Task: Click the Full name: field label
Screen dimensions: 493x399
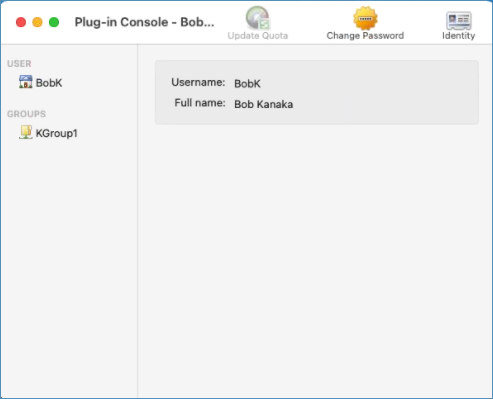Action: coord(200,103)
